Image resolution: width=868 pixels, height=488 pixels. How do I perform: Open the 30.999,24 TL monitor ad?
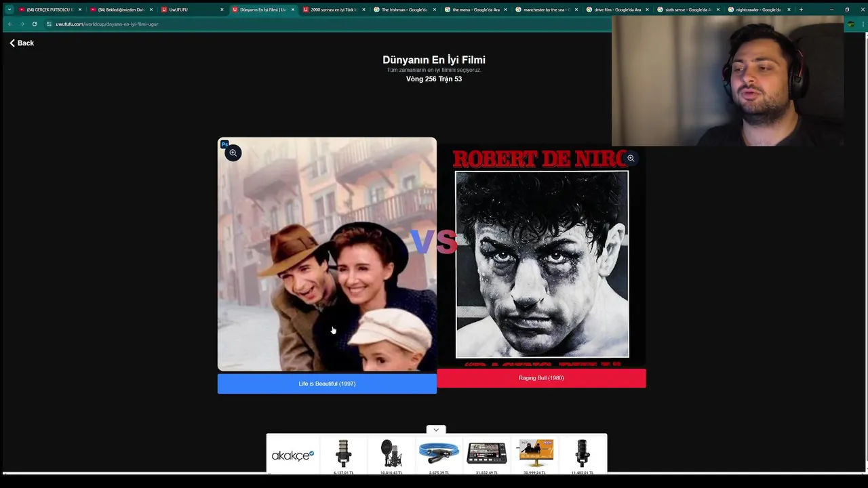(x=535, y=456)
